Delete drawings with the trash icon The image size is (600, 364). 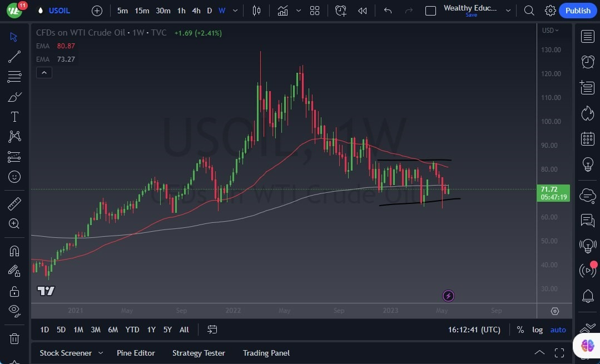(14, 338)
